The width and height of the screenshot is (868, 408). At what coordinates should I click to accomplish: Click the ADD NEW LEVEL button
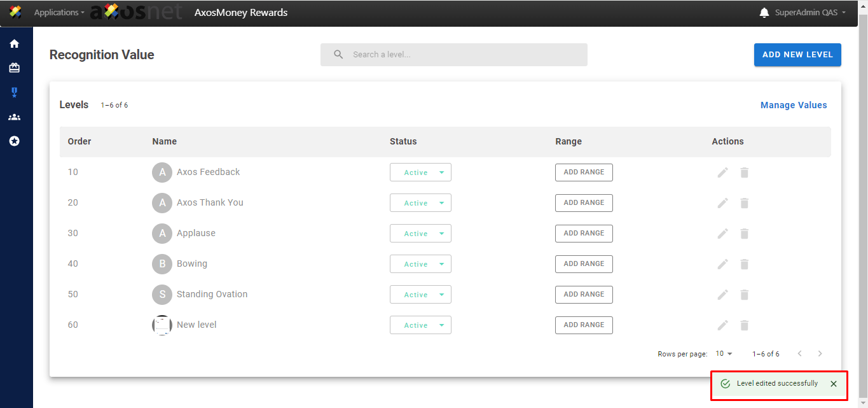coord(797,55)
